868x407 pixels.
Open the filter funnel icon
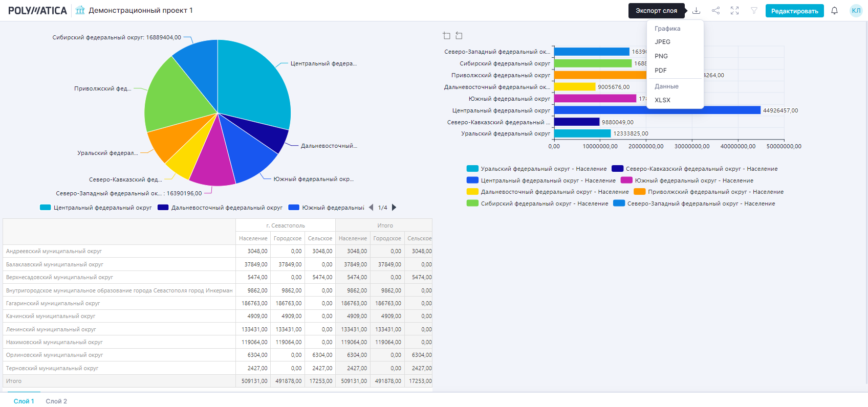pyautogui.click(x=754, y=11)
